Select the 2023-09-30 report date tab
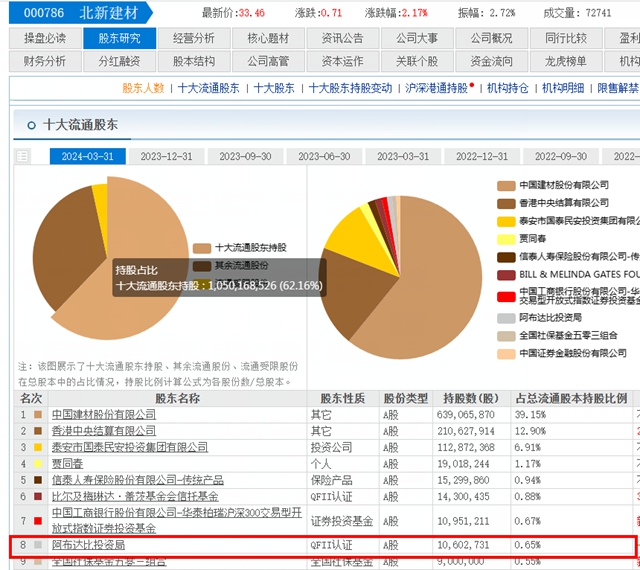640x570 pixels. 245,156
